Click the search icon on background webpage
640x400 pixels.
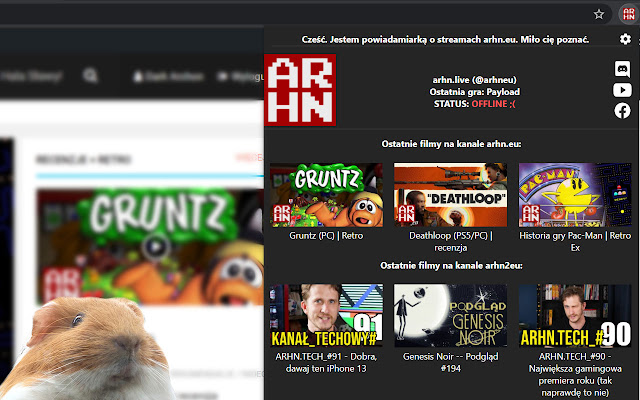[x=90, y=76]
